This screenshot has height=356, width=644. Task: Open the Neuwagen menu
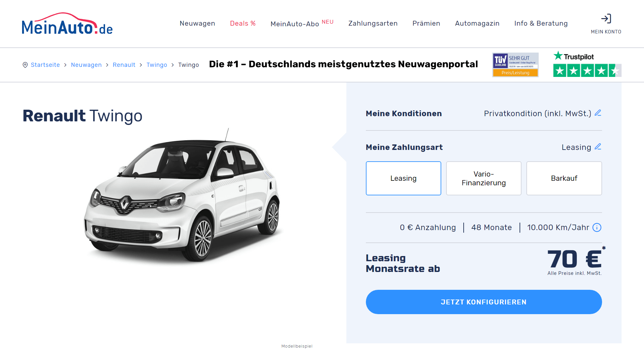click(x=197, y=23)
